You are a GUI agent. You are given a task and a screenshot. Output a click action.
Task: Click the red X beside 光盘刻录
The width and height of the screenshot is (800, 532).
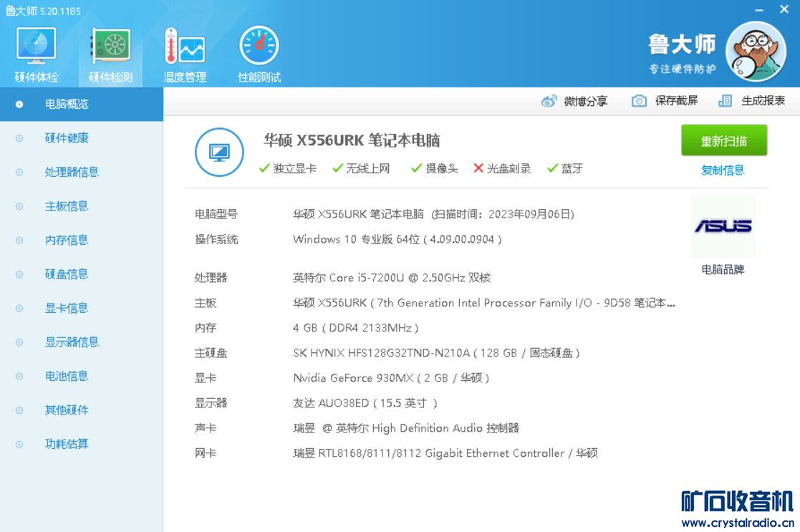pos(478,168)
